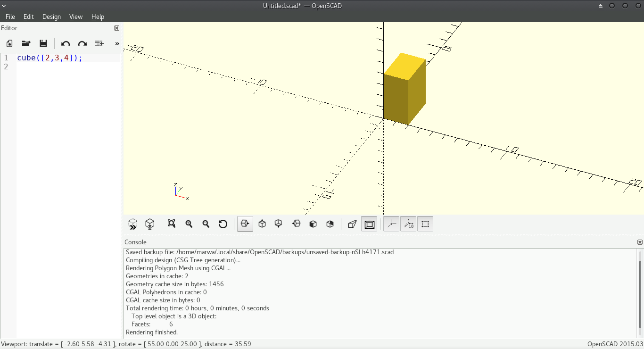
Task: Toggle Orthogonal projection
Action: click(x=370, y=224)
